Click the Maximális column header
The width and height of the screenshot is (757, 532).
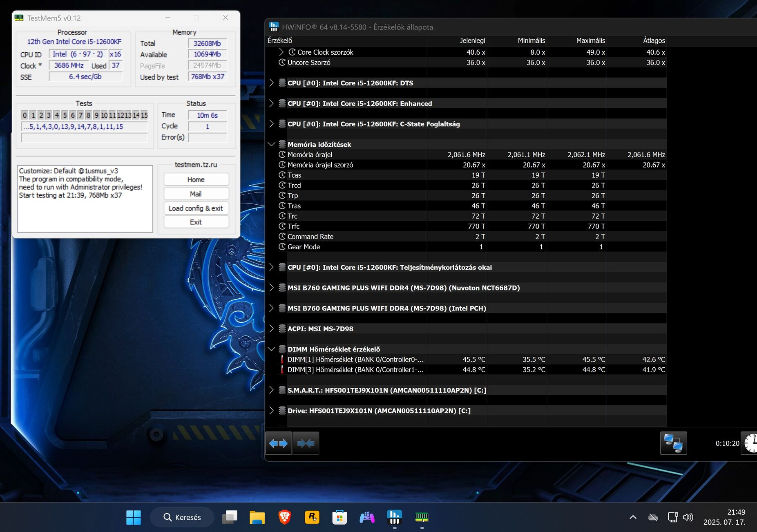(x=577, y=40)
